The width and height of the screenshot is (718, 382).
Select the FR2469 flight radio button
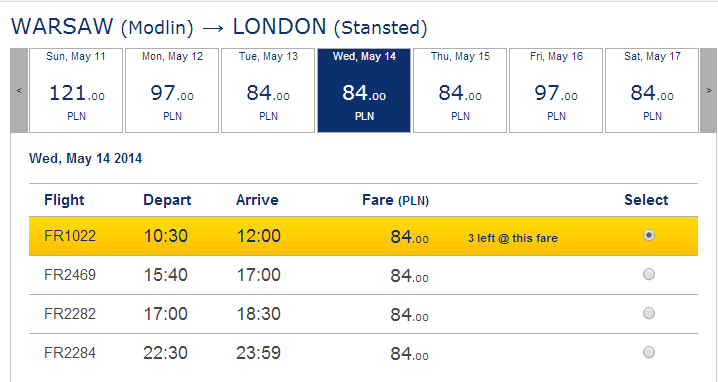(648, 274)
